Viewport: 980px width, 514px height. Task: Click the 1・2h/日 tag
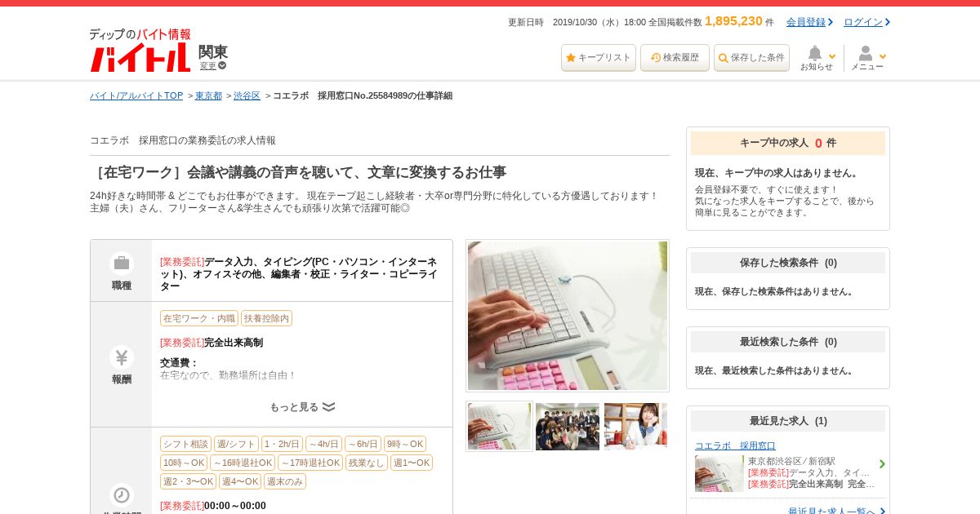point(282,444)
